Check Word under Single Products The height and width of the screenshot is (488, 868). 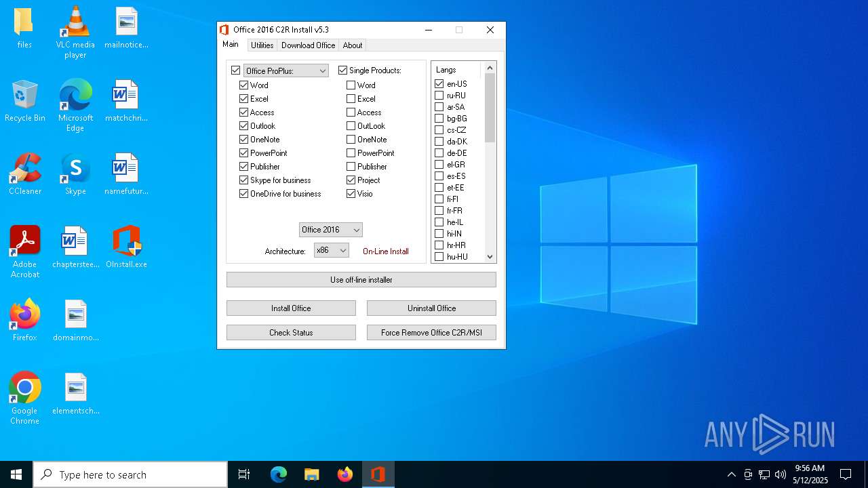(x=351, y=85)
